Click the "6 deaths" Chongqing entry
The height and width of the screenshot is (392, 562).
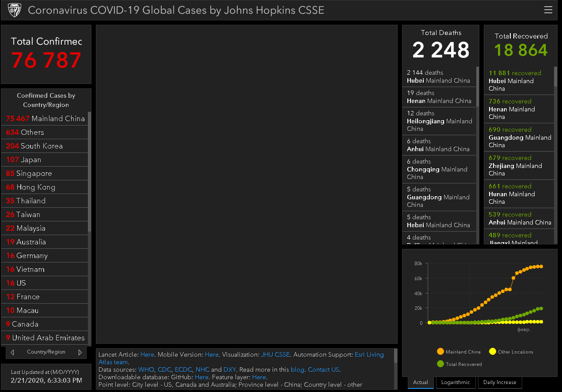coord(439,169)
